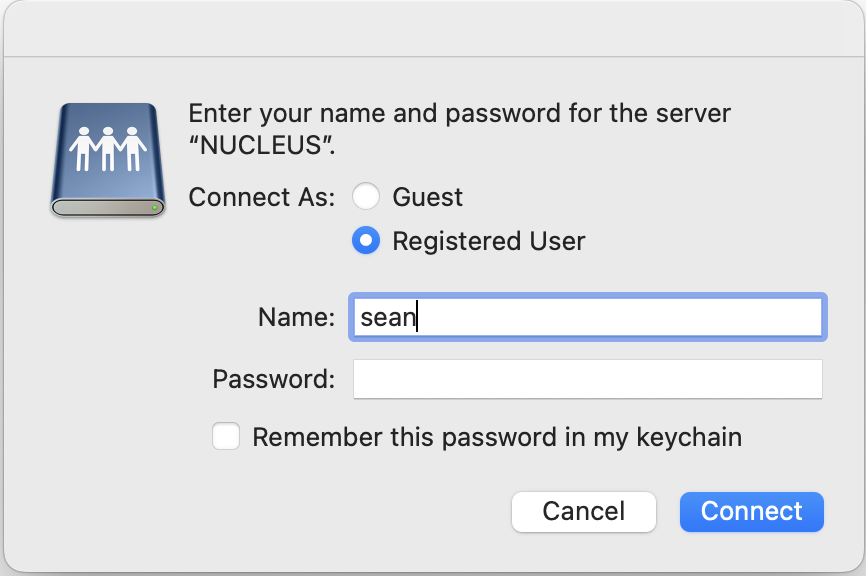
Task: Click the people figures on the drive icon
Action: (x=108, y=150)
